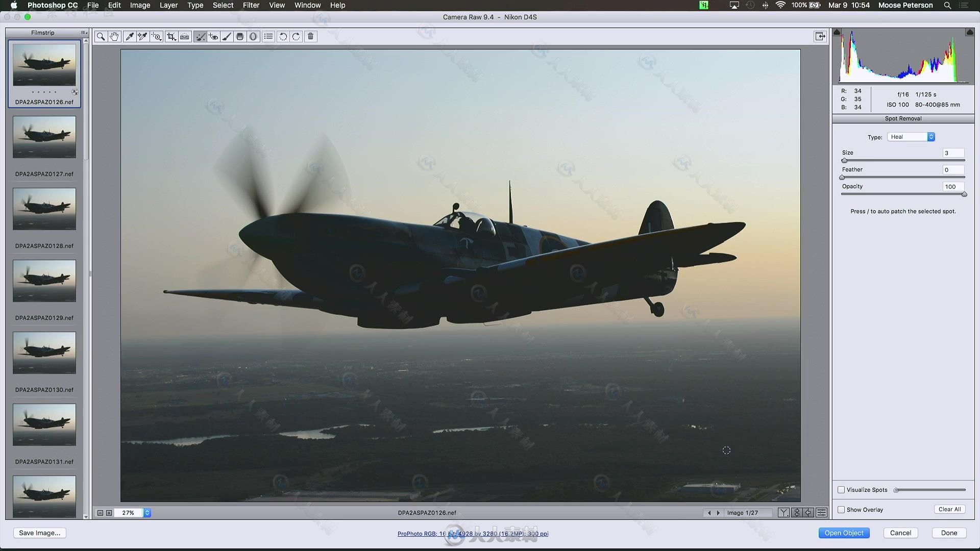Swap before and after settings

(797, 513)
